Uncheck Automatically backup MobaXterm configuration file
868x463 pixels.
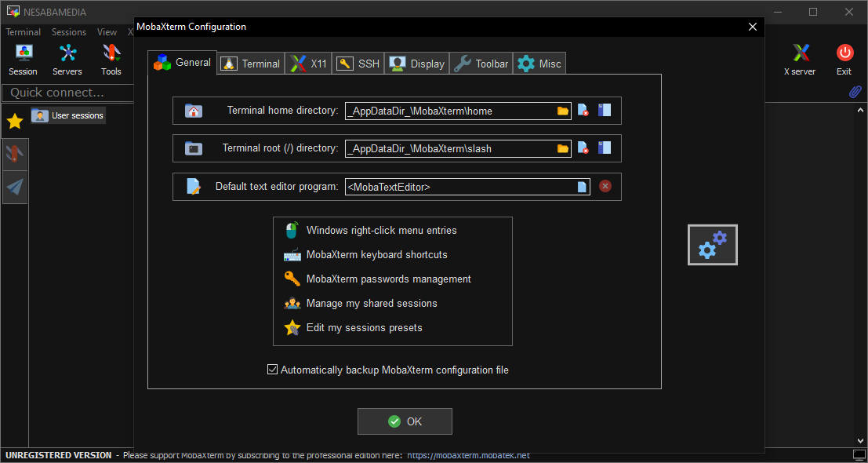point(273,370)
